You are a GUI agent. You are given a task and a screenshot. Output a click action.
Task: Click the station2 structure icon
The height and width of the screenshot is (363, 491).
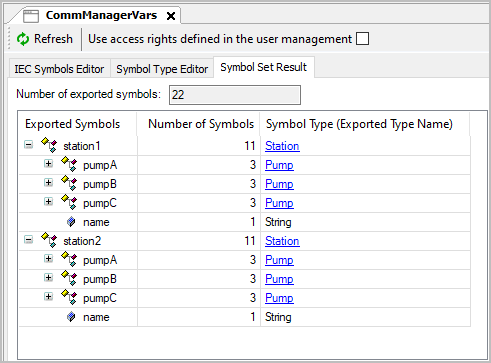[x=49, y=241]
